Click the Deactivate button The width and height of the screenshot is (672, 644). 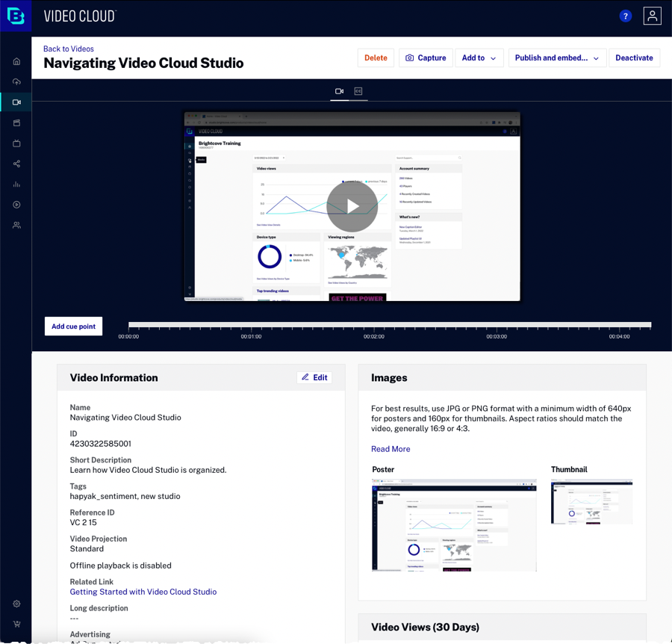(634, 58)
